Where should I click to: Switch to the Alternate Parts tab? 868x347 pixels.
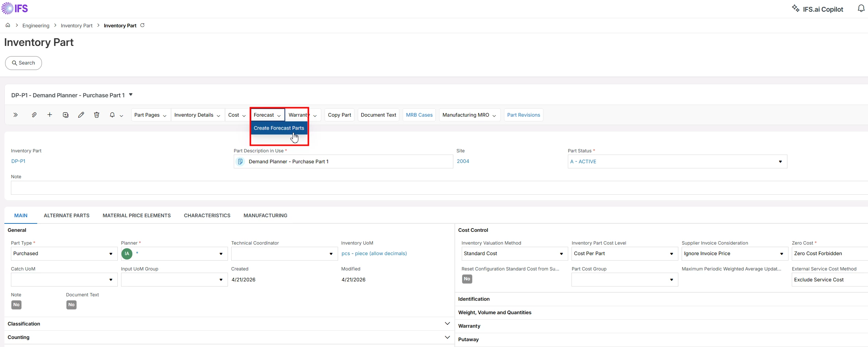click(x=66, y=215)
